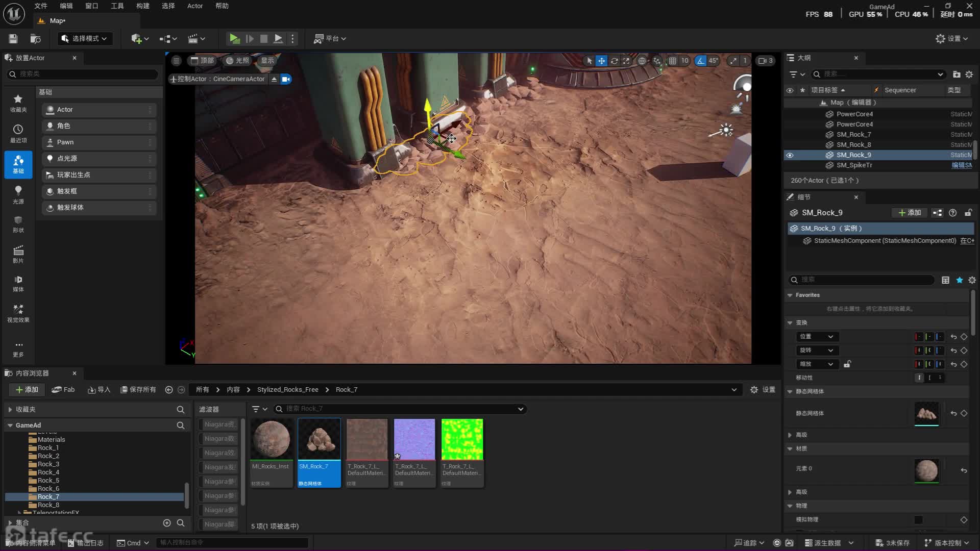
Task: Toggle visibility eye for SM_Rock_9
Action: pos(790,155)
